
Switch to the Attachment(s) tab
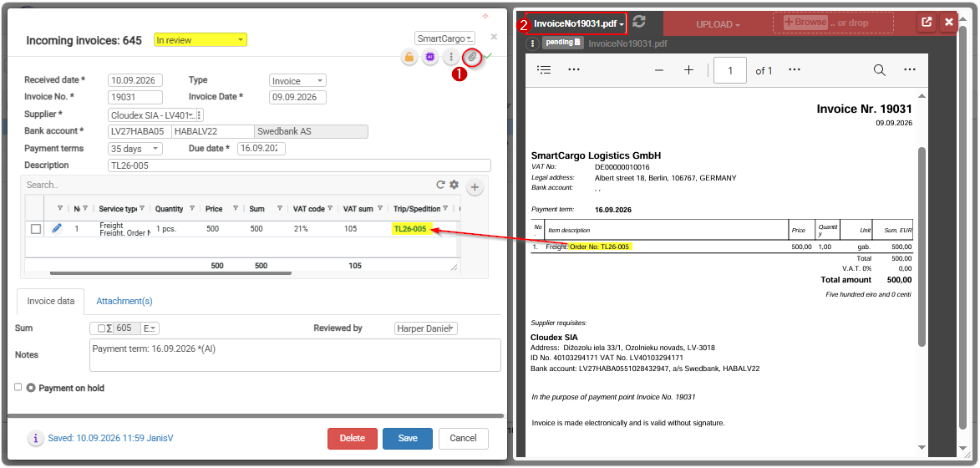point(124,301)
